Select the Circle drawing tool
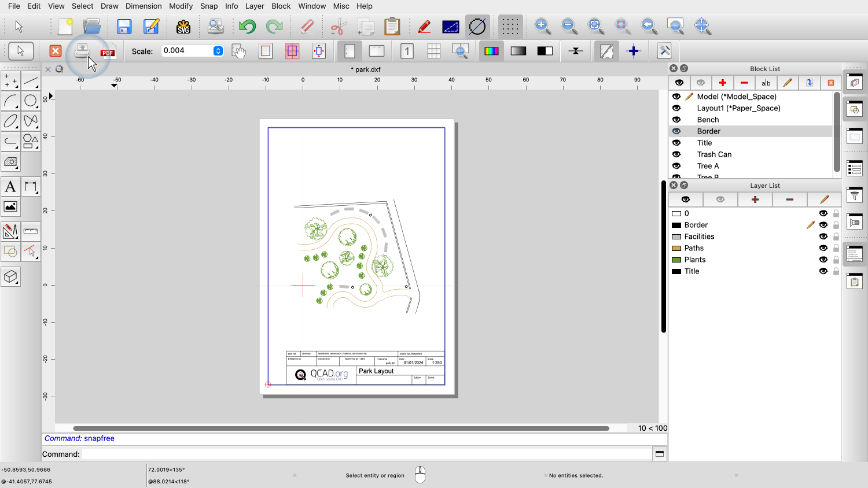The height and width of the screenshot is (488, 868). [x=31, y=101]
